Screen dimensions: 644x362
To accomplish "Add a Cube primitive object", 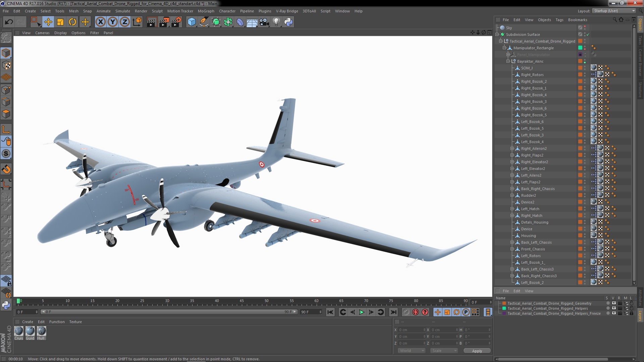I will click(x=192, y=22).
